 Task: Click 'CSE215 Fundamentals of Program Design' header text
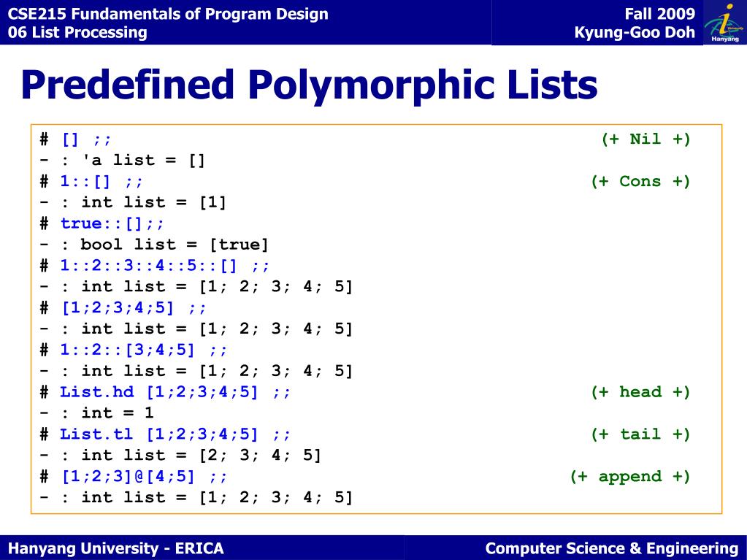click(x=168, y=14)
